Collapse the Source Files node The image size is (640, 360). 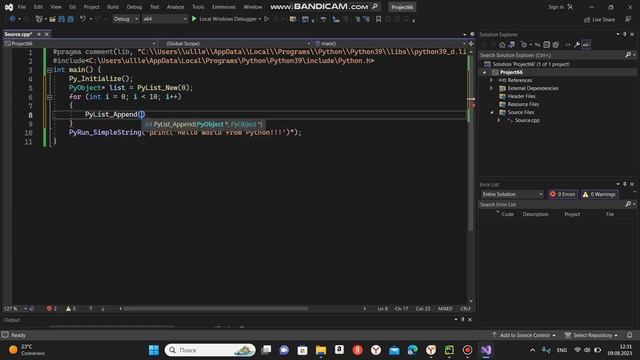point(492,112)
